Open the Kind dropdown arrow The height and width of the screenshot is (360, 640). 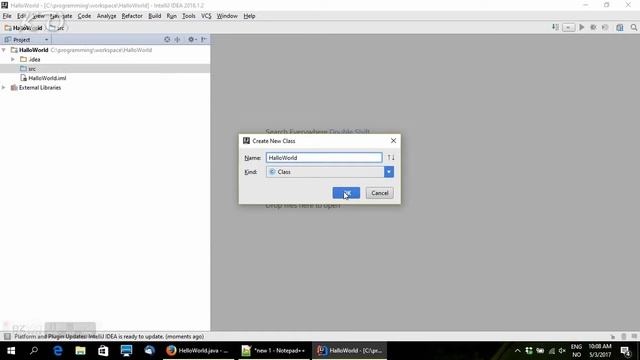pyautogui.click(x=389, y=172)
